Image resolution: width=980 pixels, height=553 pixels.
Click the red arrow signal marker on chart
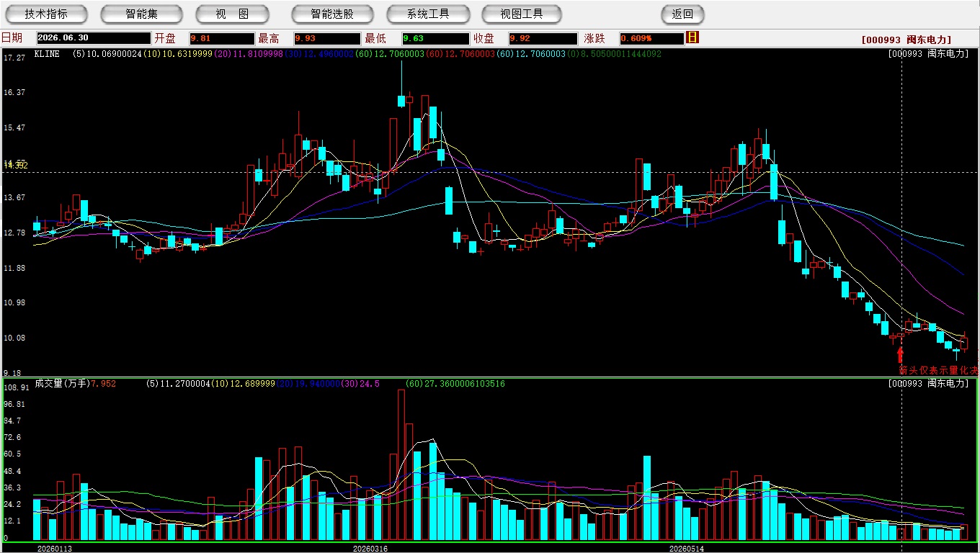[899, 355]
